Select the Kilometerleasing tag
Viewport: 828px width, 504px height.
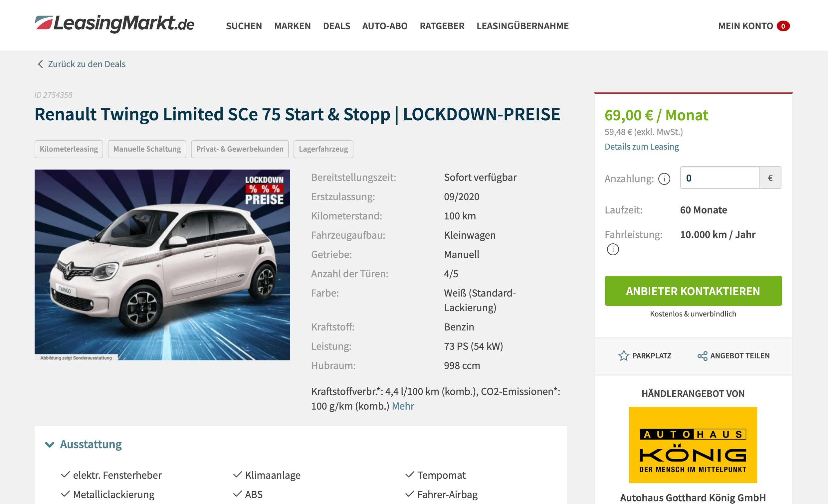tap(69, 149)
